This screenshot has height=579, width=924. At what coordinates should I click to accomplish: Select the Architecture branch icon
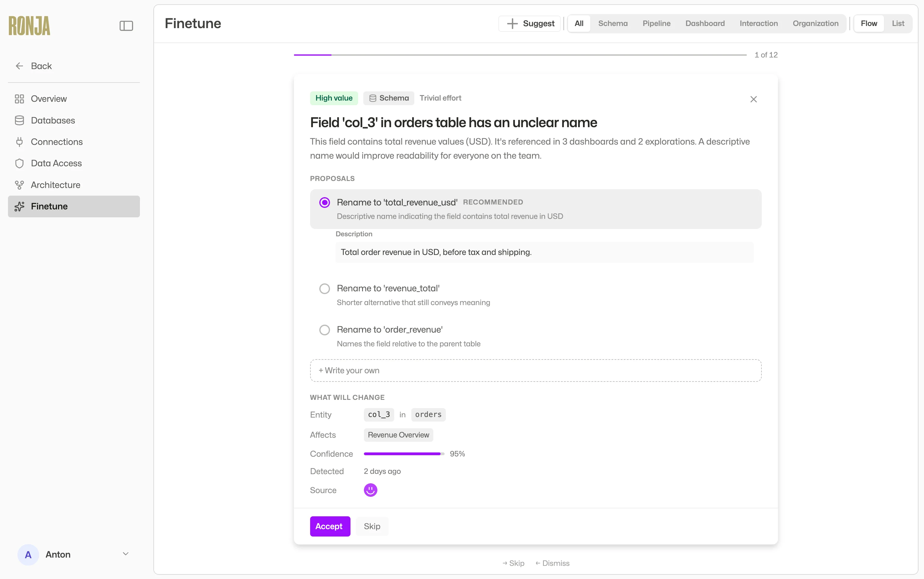[20, 185]
